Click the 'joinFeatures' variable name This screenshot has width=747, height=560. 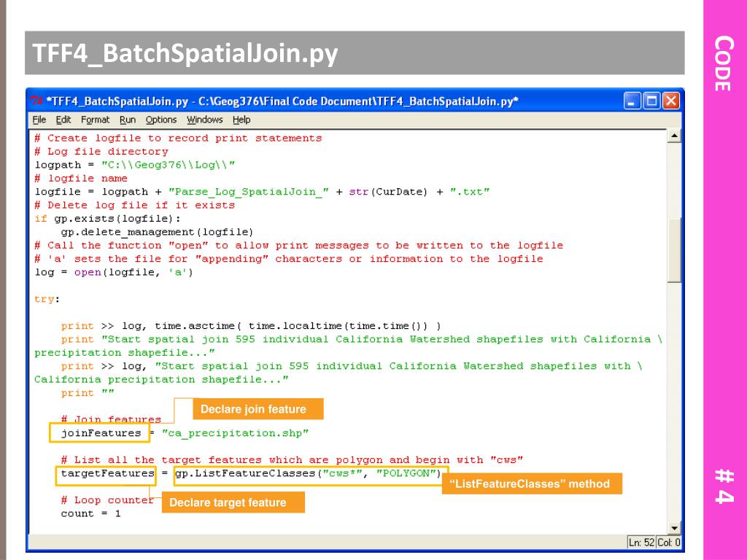[101, 433]
